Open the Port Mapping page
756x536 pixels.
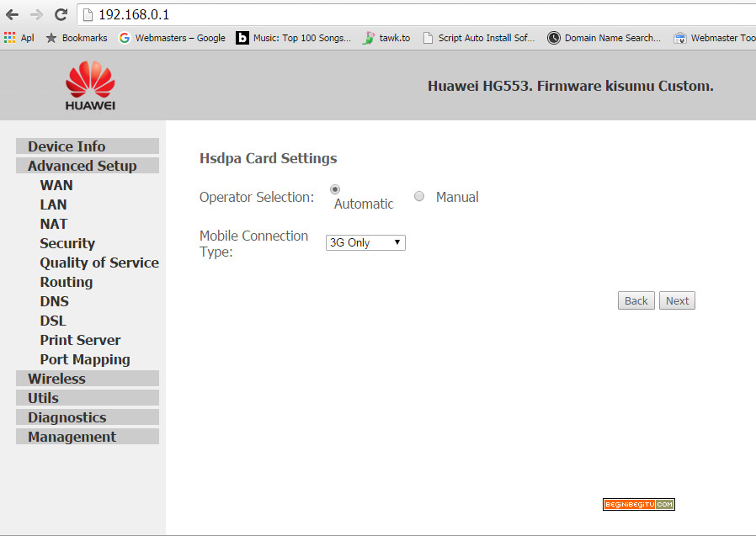pyautogui.click(x=85, y=359)
